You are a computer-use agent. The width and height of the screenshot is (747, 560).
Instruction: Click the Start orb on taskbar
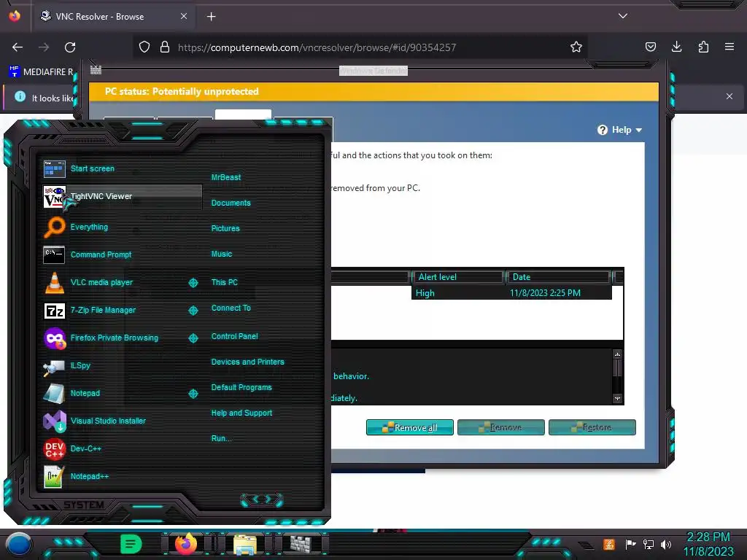coord(19,545)
